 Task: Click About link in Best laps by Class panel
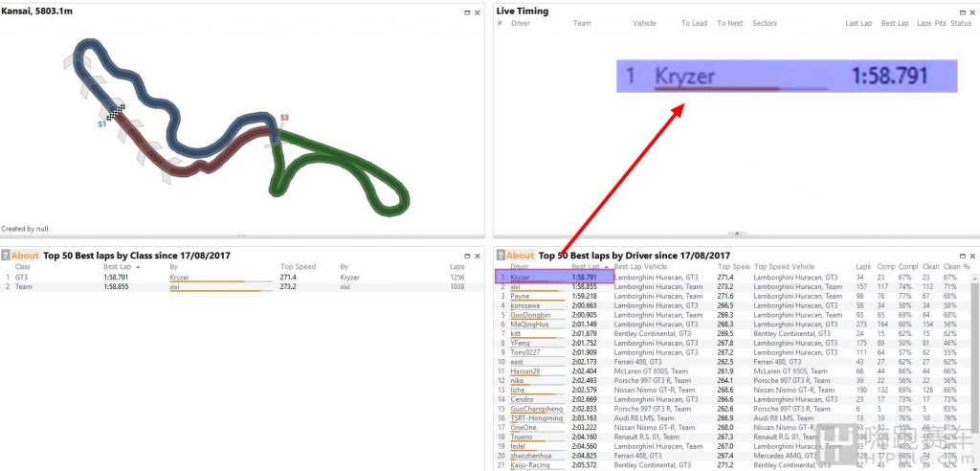point(25,256)
